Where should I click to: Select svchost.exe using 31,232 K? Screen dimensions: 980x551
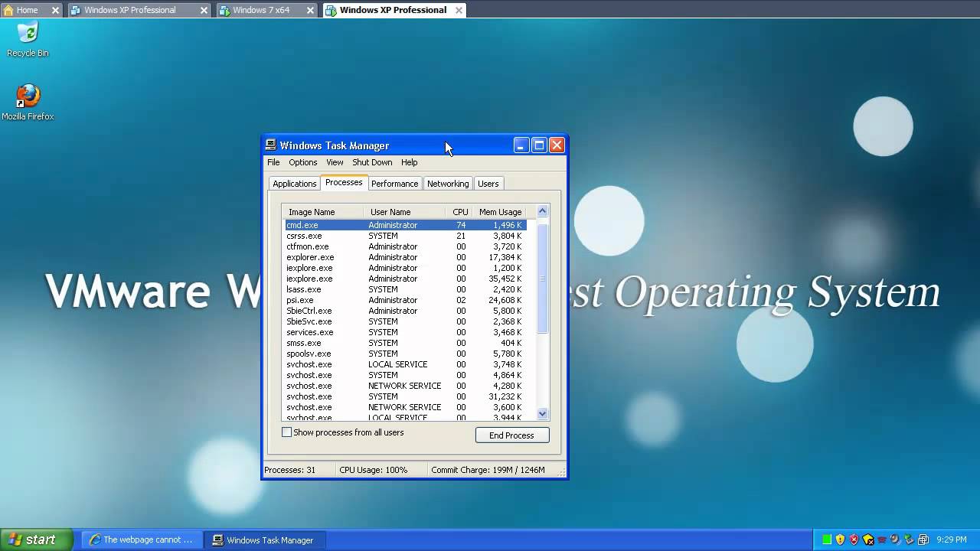coord(406,396)
